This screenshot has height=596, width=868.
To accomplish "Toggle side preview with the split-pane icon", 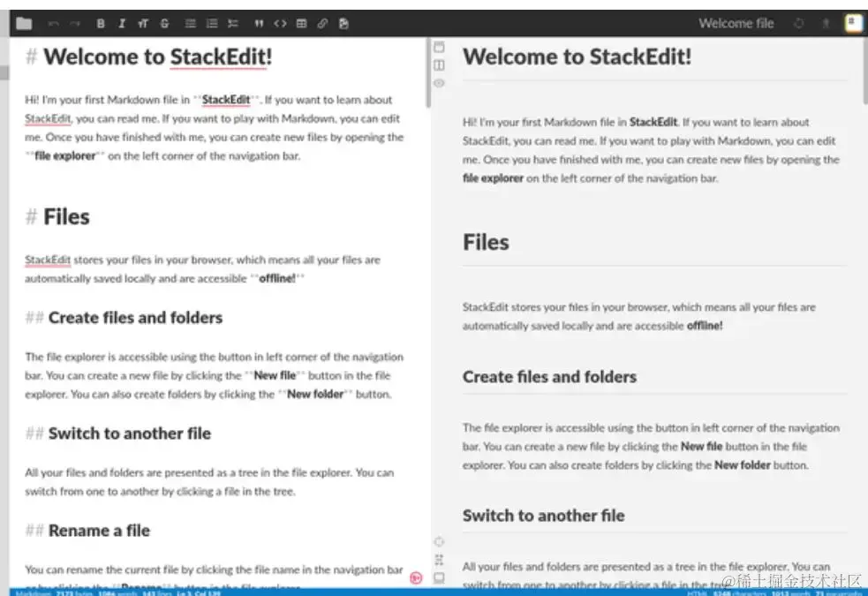I will pos(439,65).
